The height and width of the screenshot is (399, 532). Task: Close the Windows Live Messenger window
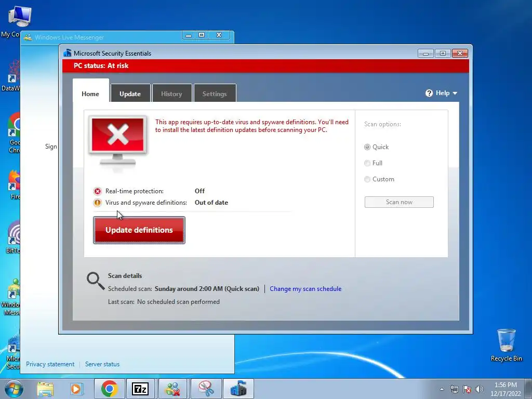[219, 35]
